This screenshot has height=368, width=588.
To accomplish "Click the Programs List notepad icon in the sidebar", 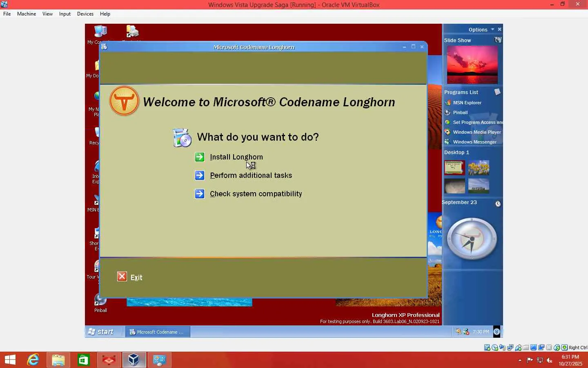I will tap(497, 92).
